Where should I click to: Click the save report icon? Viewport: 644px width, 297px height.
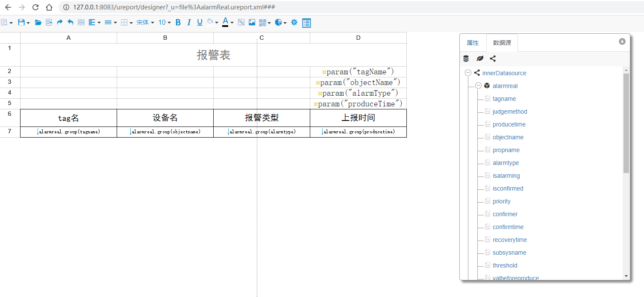24,23
